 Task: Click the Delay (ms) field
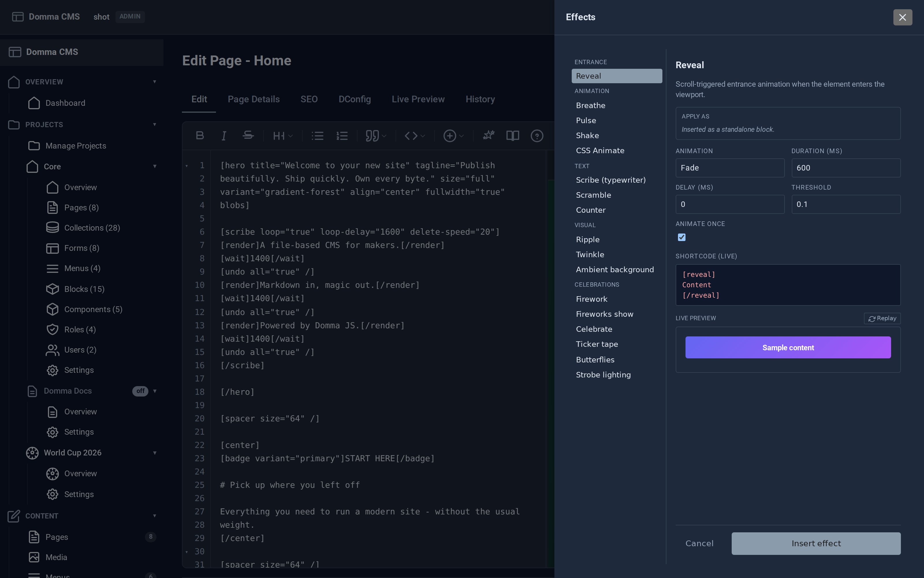730,204
